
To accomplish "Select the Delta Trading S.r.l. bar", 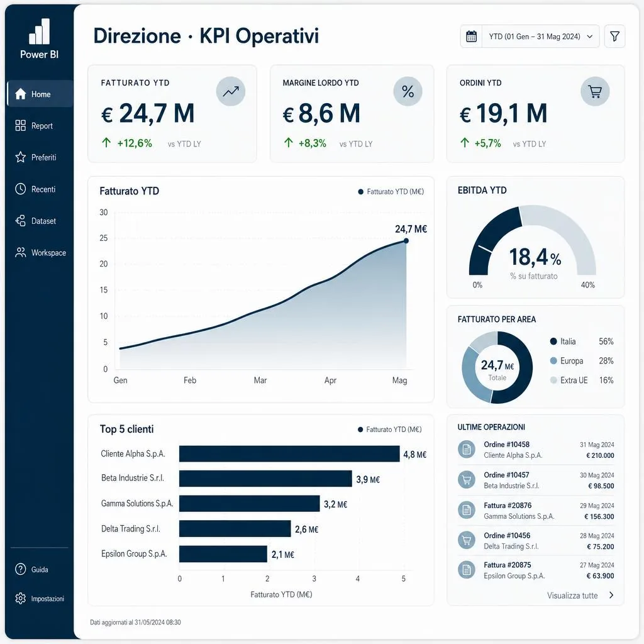I will 235,528.
